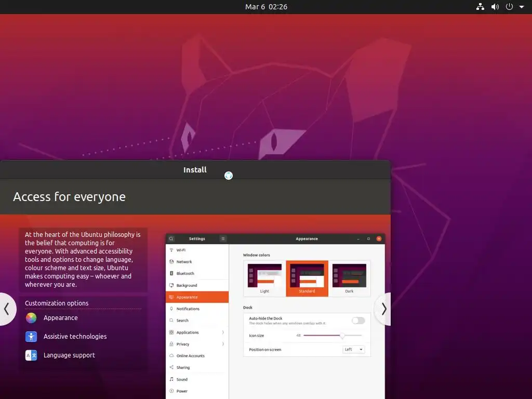Choose the Dark window color theme
Screen dimensions: 532x399
(x=349, y=278)
